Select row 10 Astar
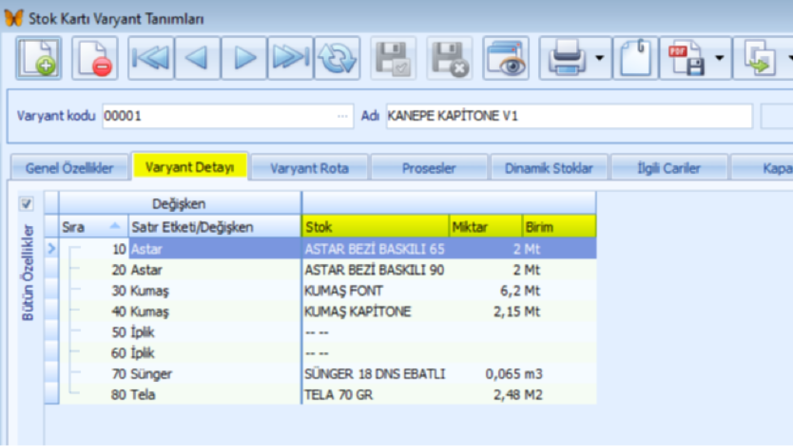The image size is (793, 446). pos(328,249)
